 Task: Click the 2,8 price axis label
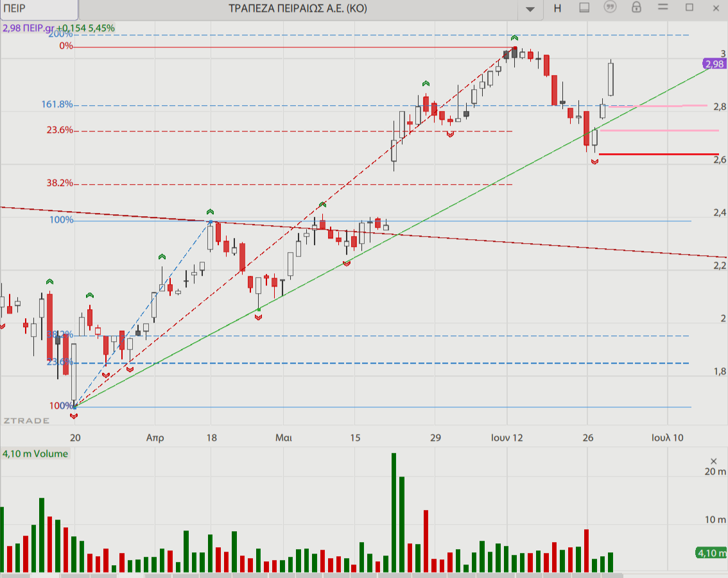point(720,106)
